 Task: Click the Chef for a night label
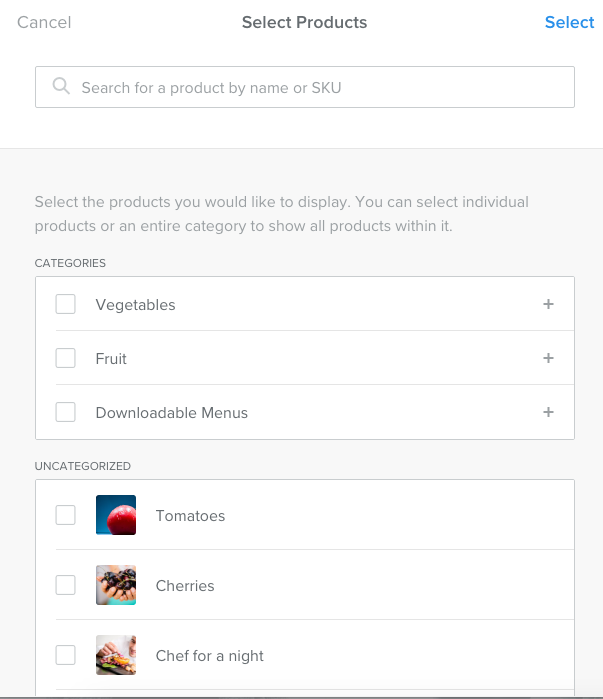coord(210,656)
